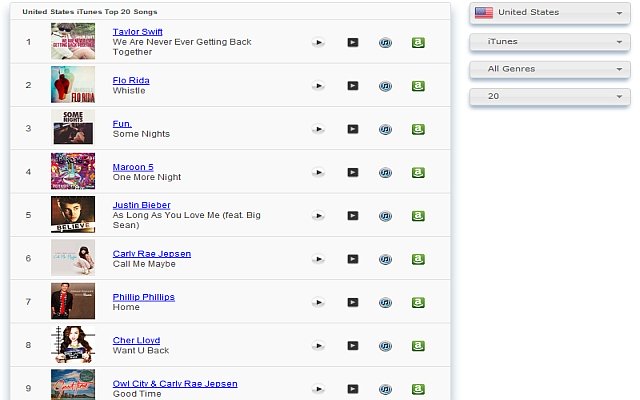The height and width of the screenshot is (400, 640).
Task: Open iTunes link for Want U Back
Action: (x=385, y=346)
